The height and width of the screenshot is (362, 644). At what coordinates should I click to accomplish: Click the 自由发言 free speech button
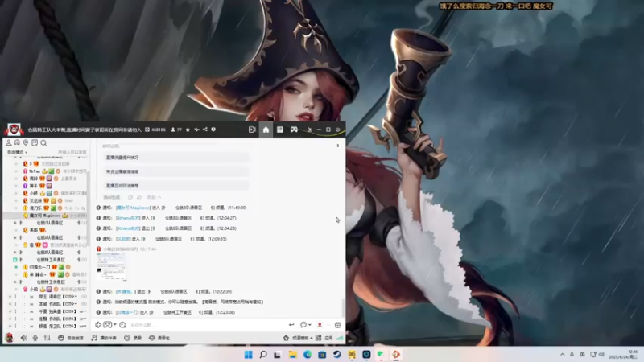(x=71, y=338)
